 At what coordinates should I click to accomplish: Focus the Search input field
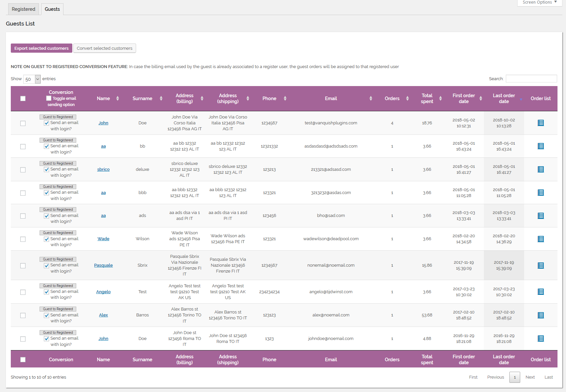(531, 79)
